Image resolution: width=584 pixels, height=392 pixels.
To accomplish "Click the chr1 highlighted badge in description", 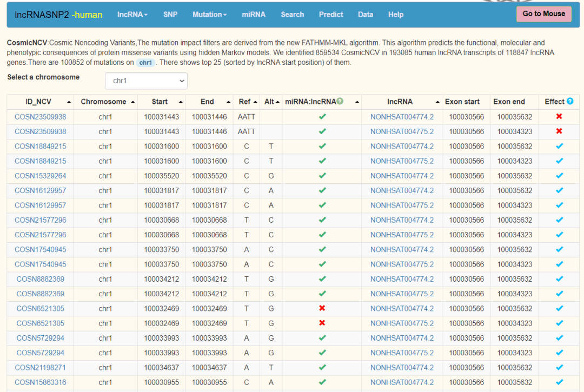I will pos(145,63).
